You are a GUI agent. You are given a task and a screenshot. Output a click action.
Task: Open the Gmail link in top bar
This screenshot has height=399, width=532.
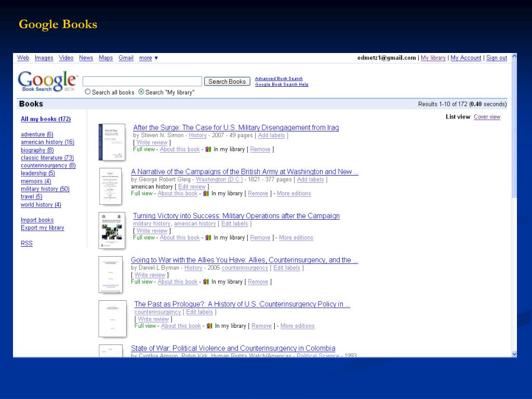coord(126,58)
